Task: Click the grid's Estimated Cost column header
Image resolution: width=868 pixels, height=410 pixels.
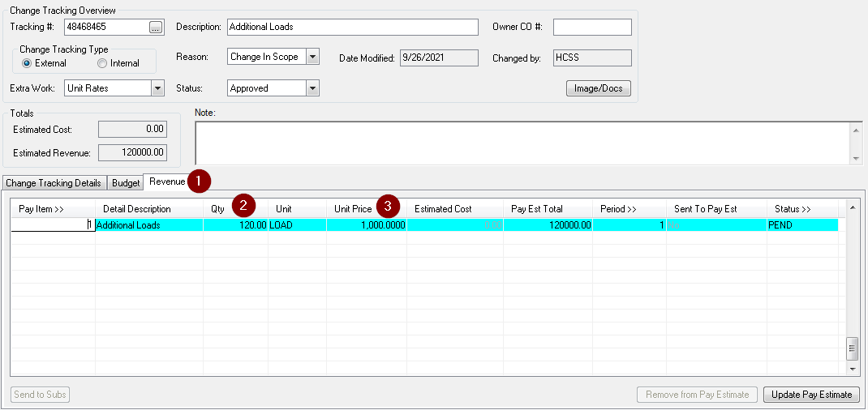Action: pyautogui.click(x=455, y=209)
